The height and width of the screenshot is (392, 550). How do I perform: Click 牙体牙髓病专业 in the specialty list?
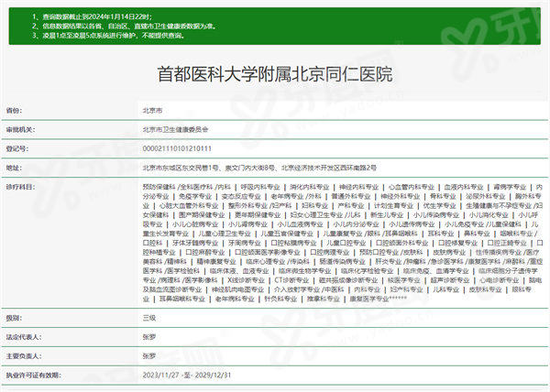click(x=195, y=243)
